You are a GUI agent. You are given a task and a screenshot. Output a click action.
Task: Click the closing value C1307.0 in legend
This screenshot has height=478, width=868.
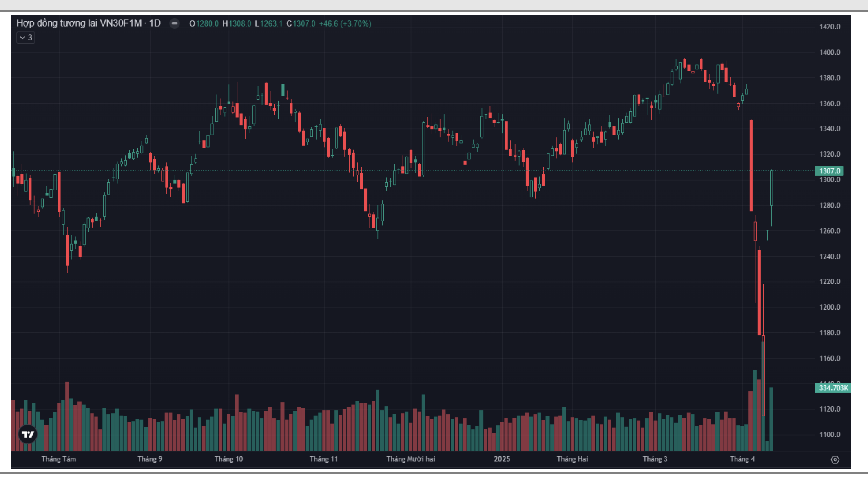click(301, 24)
